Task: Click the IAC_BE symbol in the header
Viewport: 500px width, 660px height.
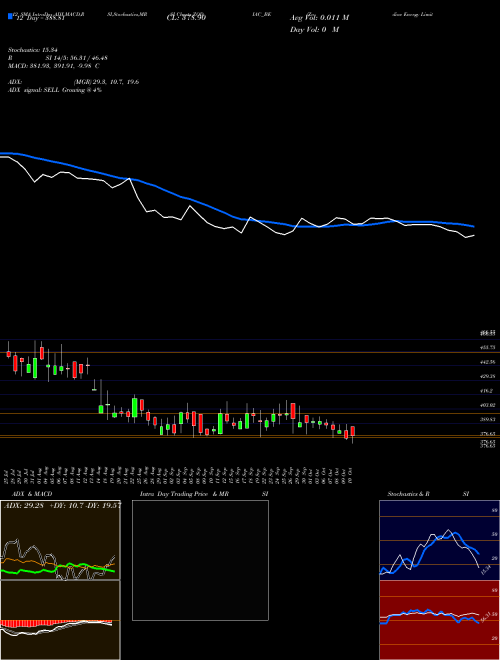Action: 261,14
